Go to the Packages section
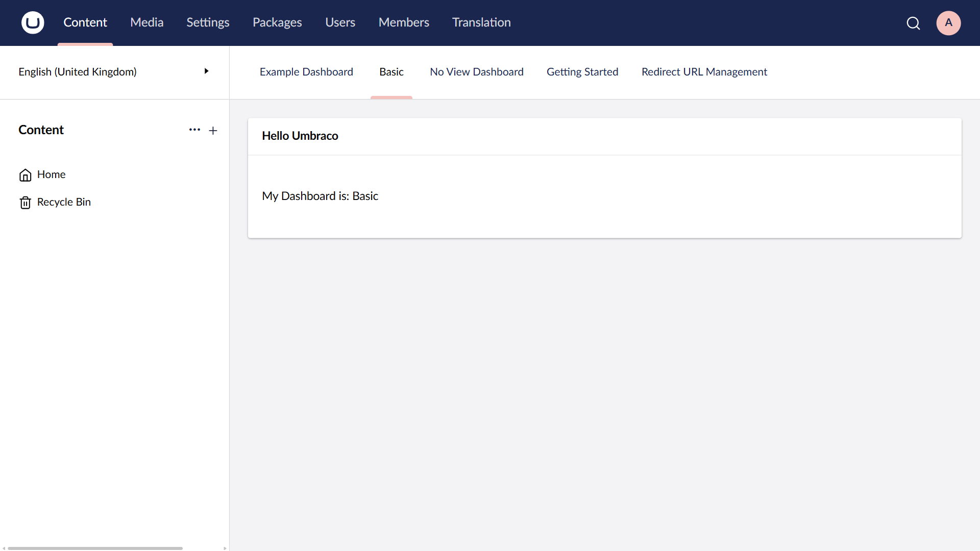This screenshot has height=551, width=980. tap(277, 22)
